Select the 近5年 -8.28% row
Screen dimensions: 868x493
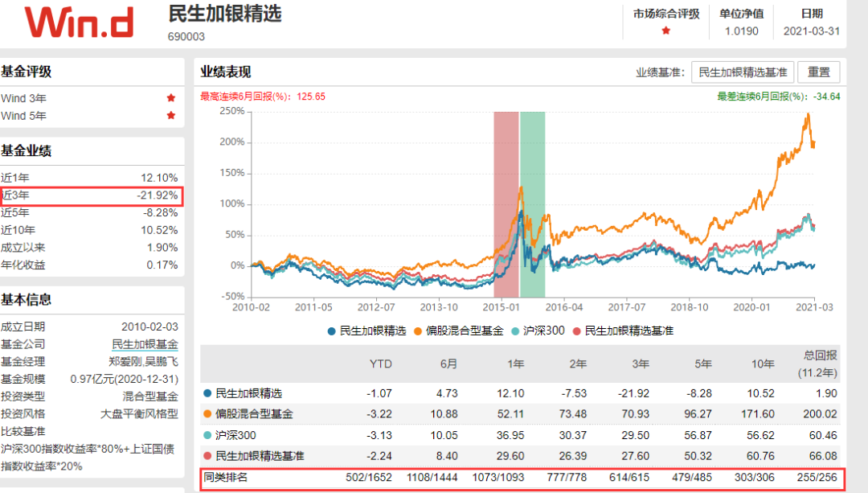point(89,212)
